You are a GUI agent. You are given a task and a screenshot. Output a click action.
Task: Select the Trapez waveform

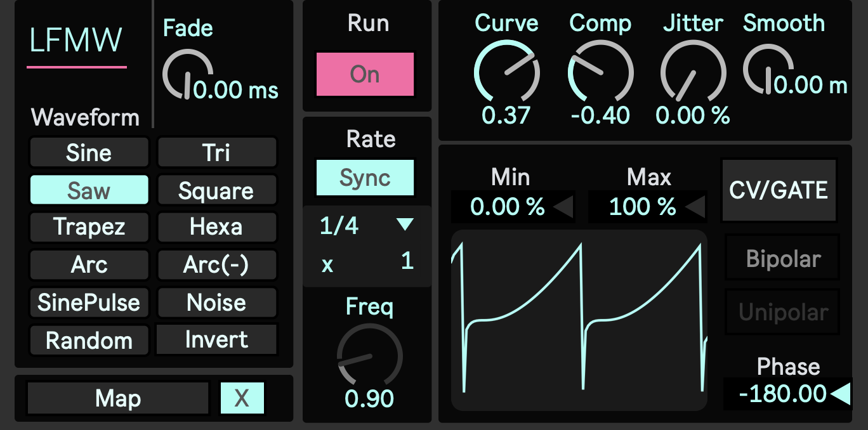click(x=89, y=227)
